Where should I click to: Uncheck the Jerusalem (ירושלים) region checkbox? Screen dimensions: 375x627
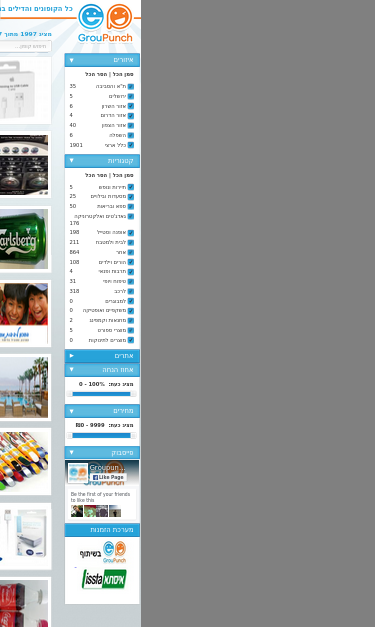[x=131, y=96]
